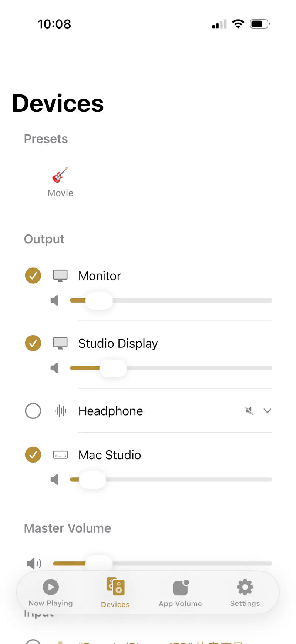Tap the Monitor display icon
The image size is (296, 644).
pos(60,276)
